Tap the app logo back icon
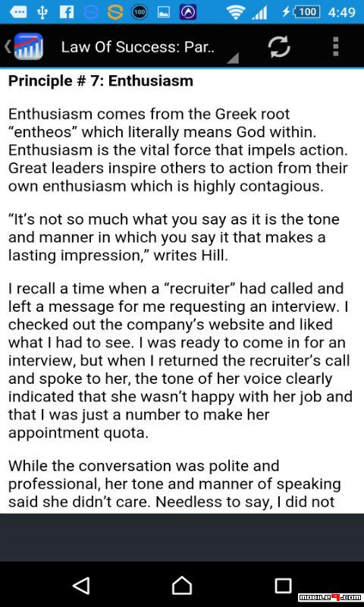Viewport: 364px width, 607px height. pyautogui.click(x=24, y=46)
